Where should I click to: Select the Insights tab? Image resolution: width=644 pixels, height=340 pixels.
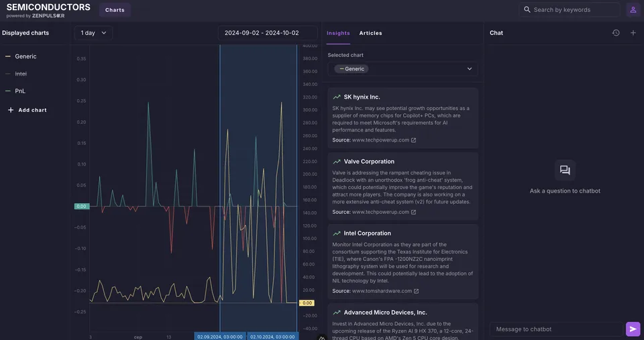(338, 33)
